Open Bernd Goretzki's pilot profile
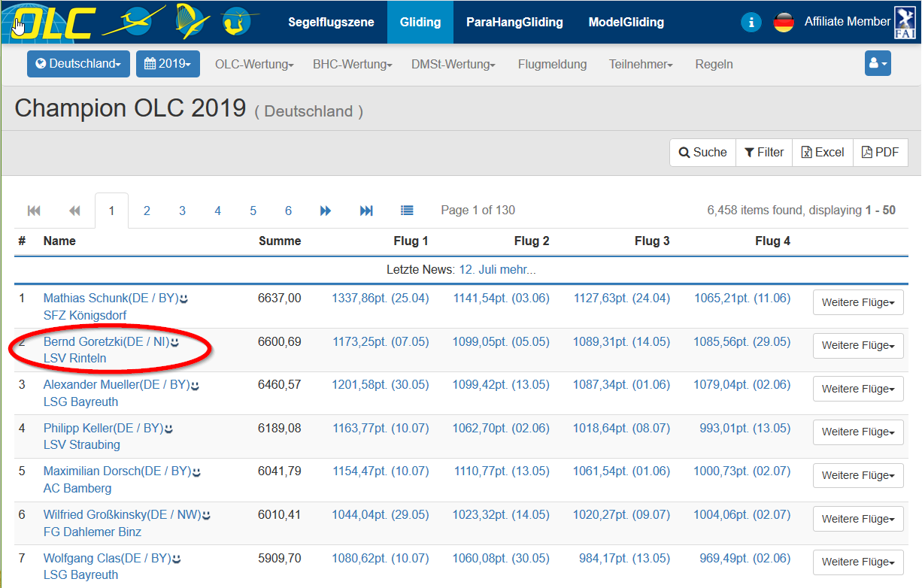 tap(106, 342)
